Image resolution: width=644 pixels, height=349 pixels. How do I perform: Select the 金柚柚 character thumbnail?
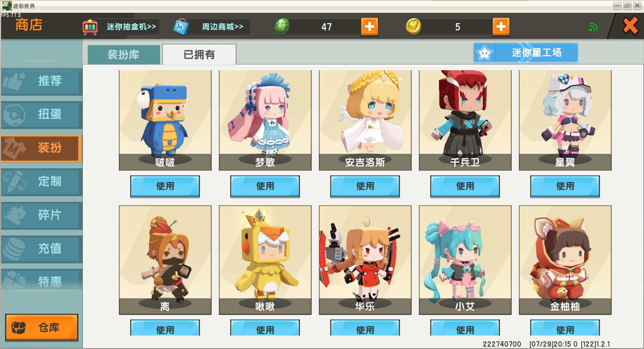click(565, 260)
